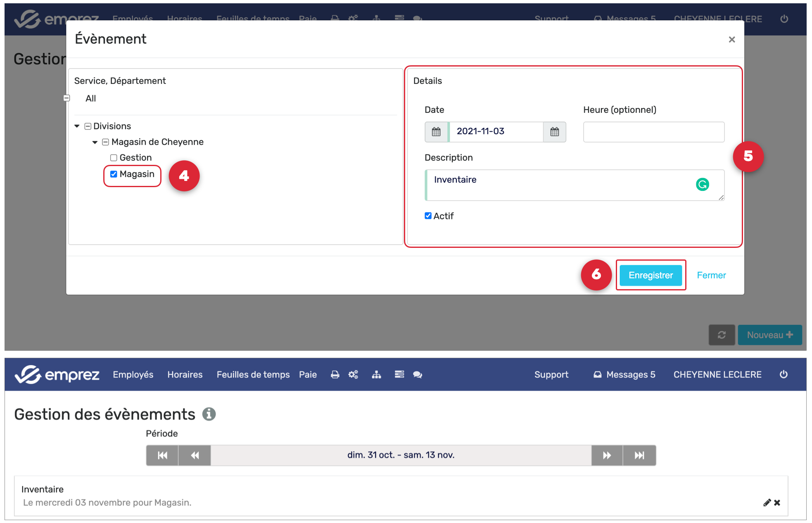Click the Heure (optionnel) input field
Screen dimensions: 812x523
(653, 132)
